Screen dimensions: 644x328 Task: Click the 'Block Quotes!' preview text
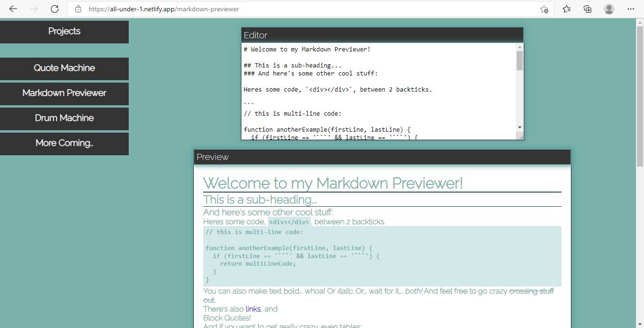tap(227, 318)
